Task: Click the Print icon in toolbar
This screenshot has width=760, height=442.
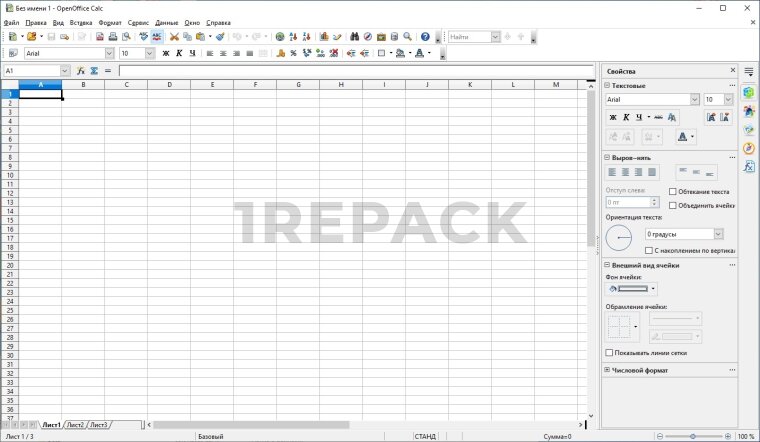Action: pos(113,37)
